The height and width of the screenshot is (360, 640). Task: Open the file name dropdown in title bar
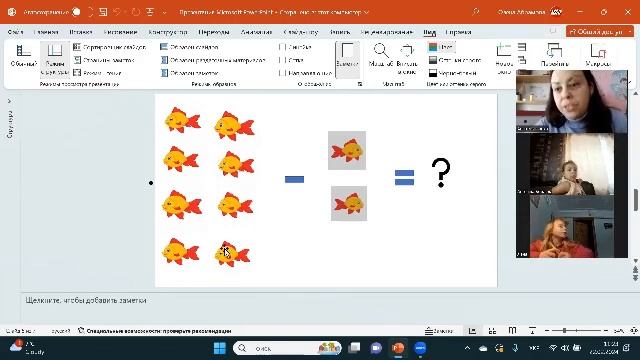(367, 12)
